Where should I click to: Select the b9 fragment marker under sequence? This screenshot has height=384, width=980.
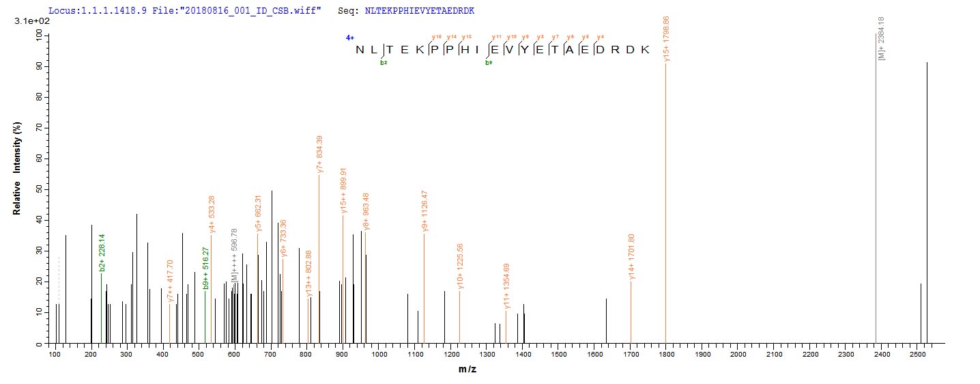point(489,62)
